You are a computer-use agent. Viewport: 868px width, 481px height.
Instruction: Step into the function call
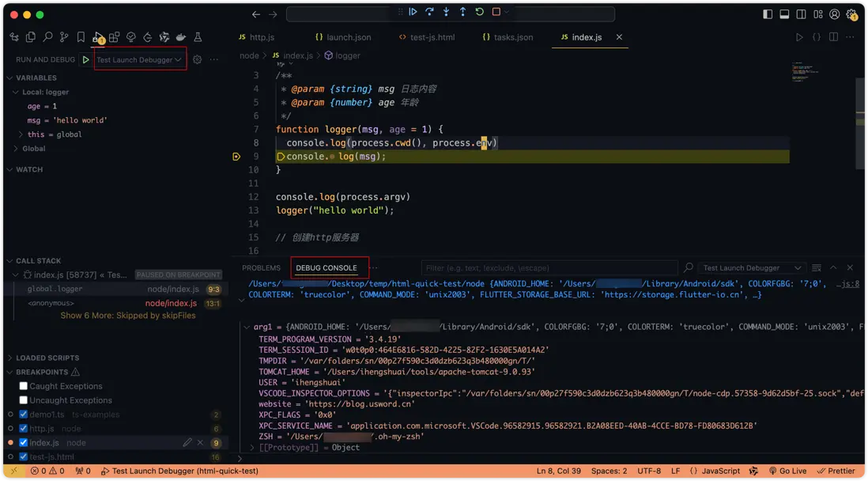446,12
